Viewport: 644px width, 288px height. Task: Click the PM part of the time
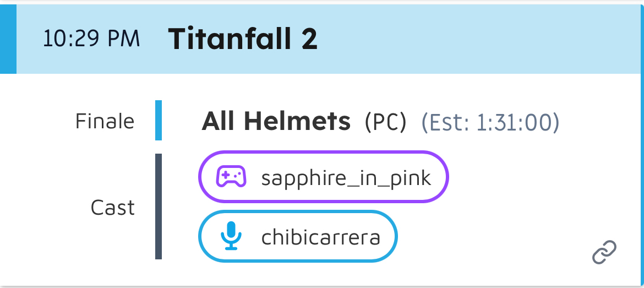point(124,39)
